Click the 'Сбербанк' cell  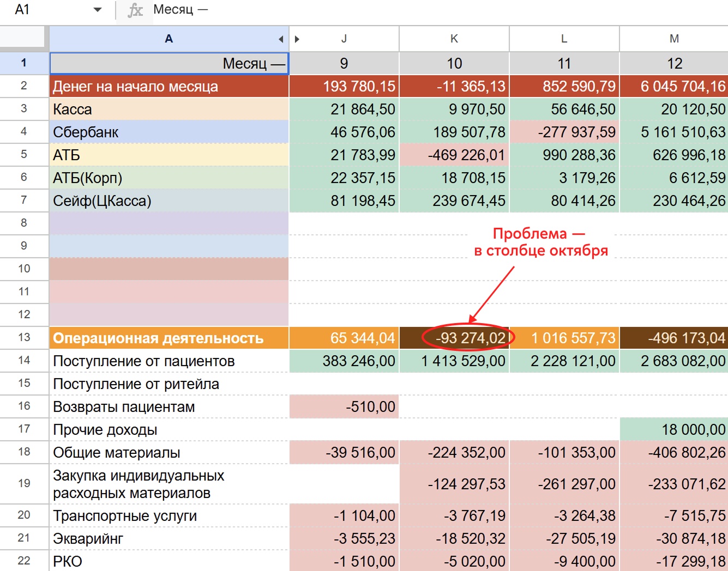click(169, 132)
